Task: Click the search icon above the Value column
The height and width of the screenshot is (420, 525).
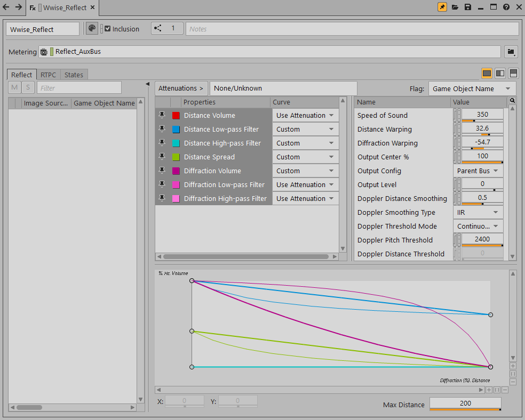Action: point(512,101)
